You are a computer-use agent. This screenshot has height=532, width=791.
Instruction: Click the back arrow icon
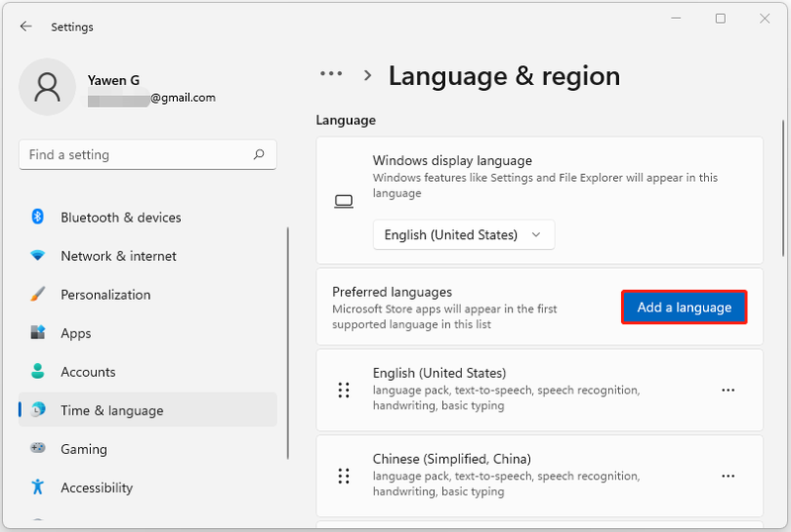click(26, 27)
